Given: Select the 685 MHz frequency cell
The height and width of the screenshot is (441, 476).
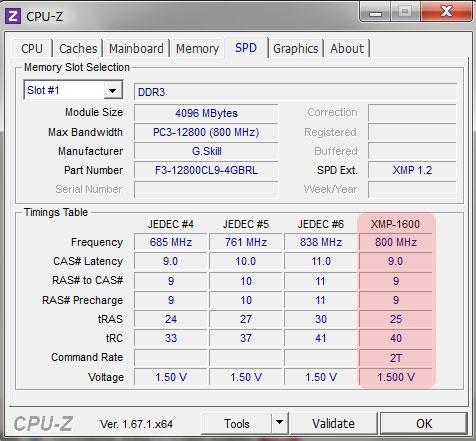Looking at the screenshot, I should (171, 242).
